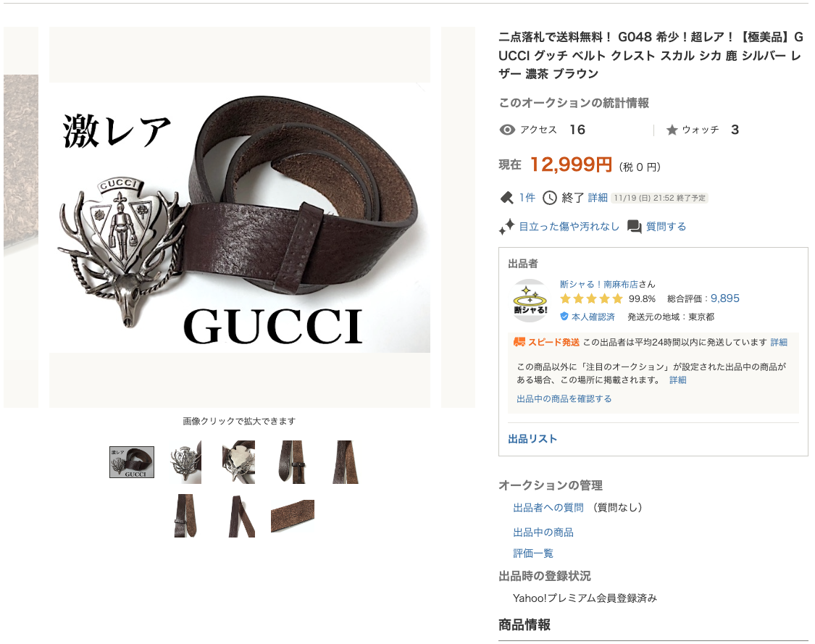Click the seller avatar logo 断シャる!
This screenshot has height=644, width=815.
[530, 301]
